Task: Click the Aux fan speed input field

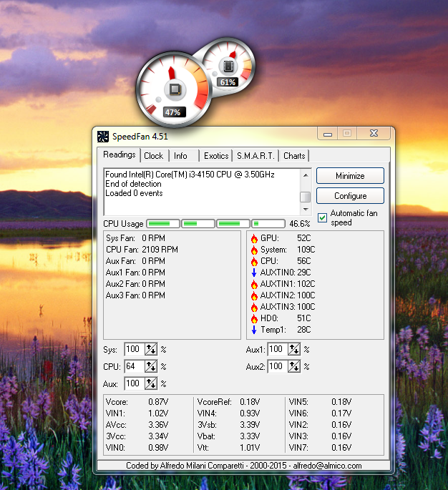Action: tap(135, 383)
